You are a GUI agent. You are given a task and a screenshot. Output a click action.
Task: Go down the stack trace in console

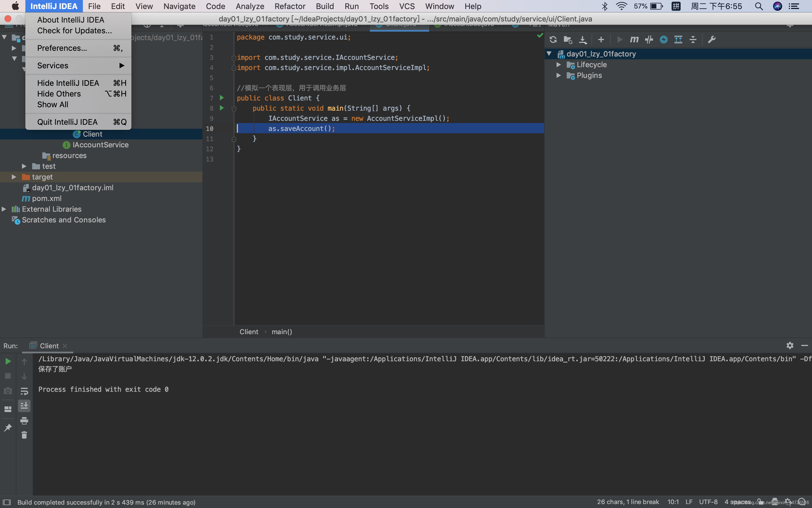point(24,376)
